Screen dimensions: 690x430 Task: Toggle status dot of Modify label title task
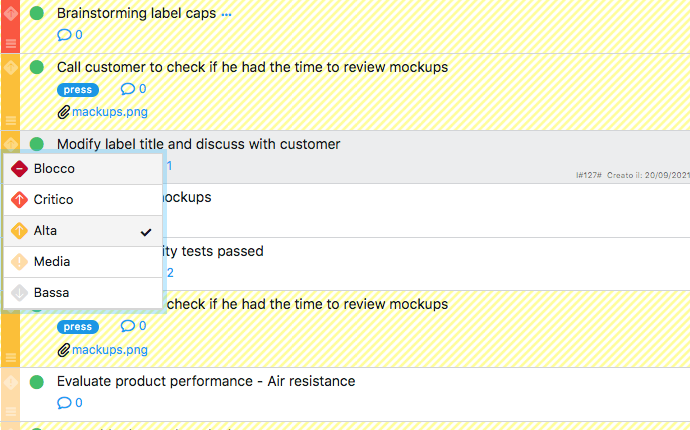tap(37, 144)
